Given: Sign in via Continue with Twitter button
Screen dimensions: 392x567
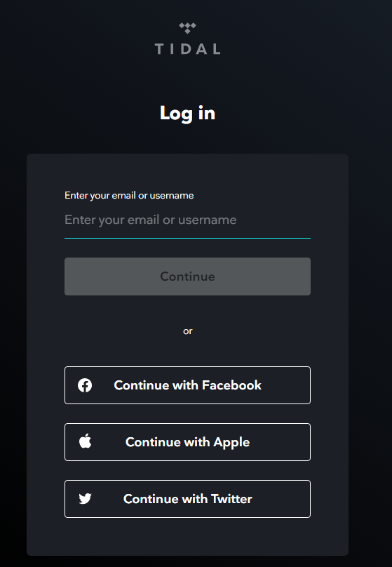Looking at the screenshot, I should [187, 499].
